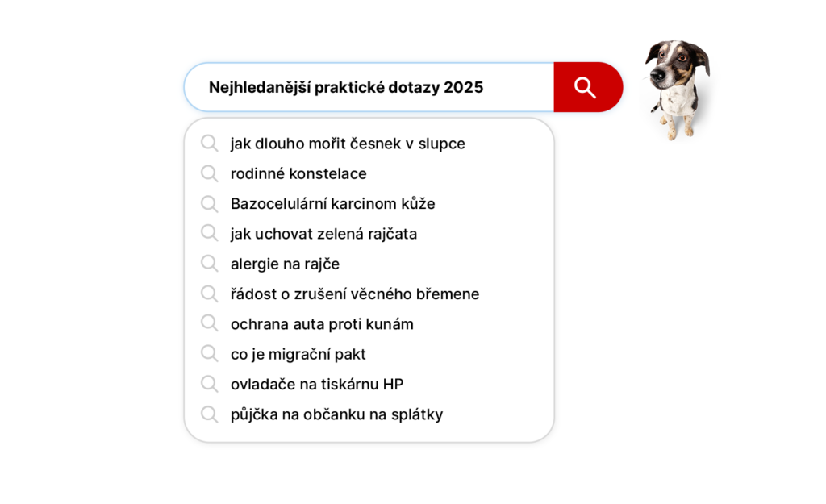Click magnifier icon beside "Bazocelulární karcinom kůže"
Screen dimensions: 826x504
[210, 204]
